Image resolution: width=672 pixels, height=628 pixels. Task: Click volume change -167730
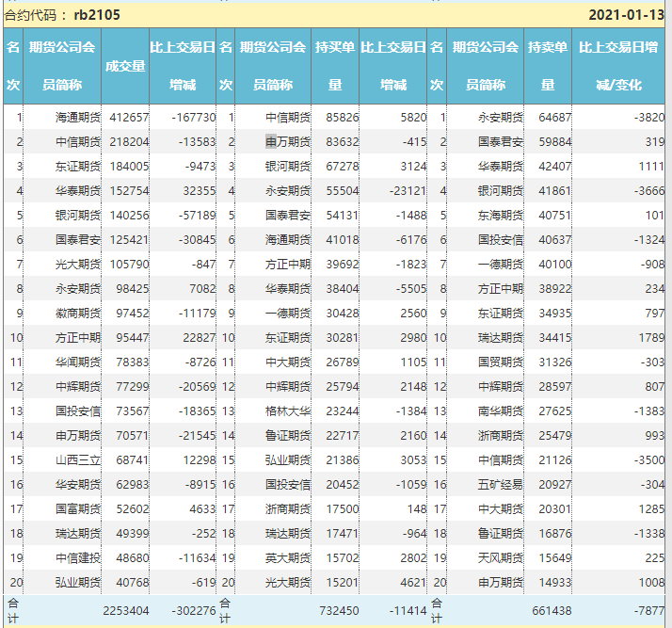(x=193, y=117)
